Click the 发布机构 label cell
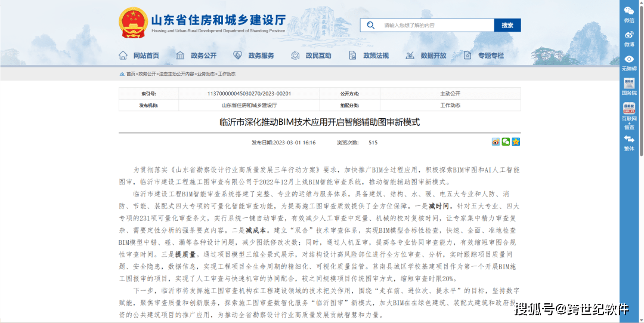 pos(148,105)
